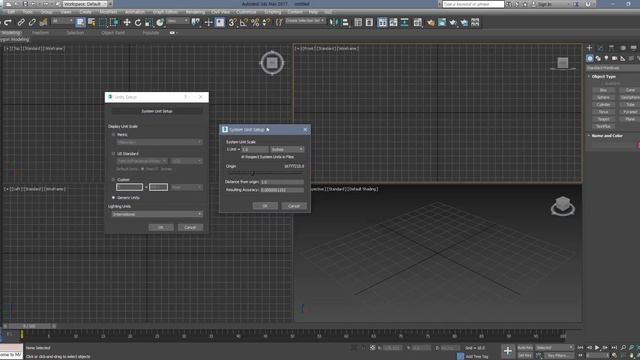Open Workspace Default dropdown in title bar

[x=84, y=4]
